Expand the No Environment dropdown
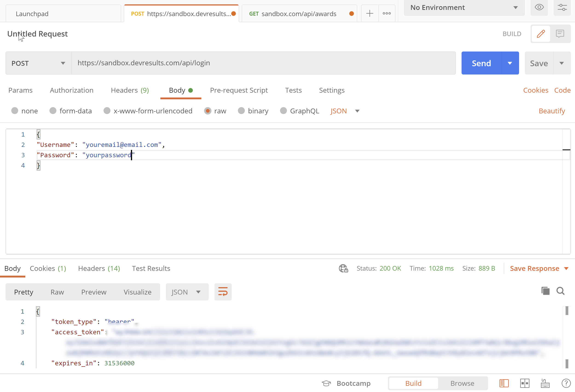Viewport: 575px width, 392px height. point(464,7)
